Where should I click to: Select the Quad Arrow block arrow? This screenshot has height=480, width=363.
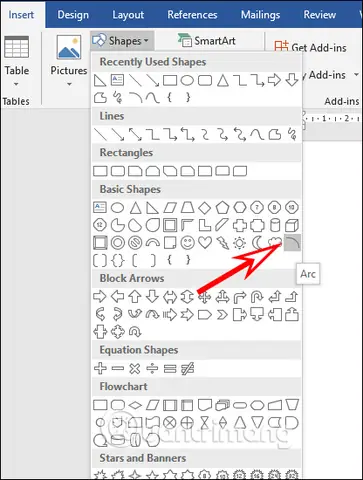(x=205, y=296)
